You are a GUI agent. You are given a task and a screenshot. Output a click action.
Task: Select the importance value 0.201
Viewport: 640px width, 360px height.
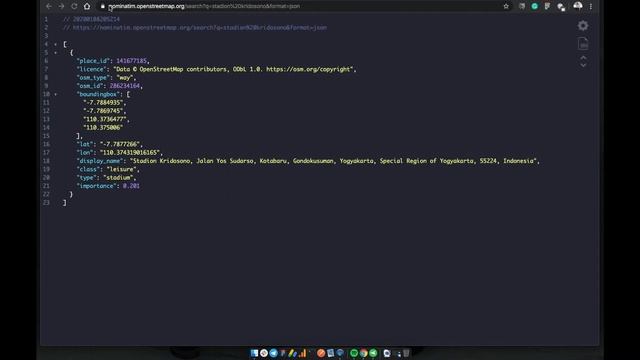(x=131, y=186)
